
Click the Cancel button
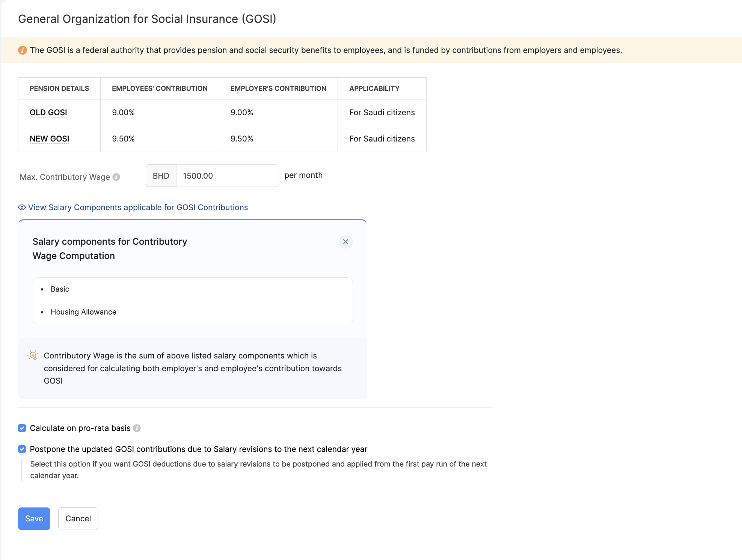(78, 519)
